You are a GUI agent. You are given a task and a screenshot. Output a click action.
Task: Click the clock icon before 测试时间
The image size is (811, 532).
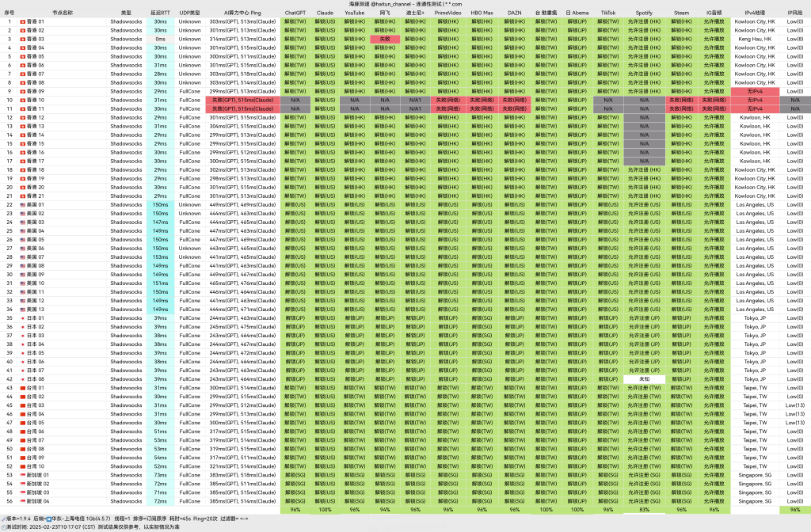coord(3,526)
